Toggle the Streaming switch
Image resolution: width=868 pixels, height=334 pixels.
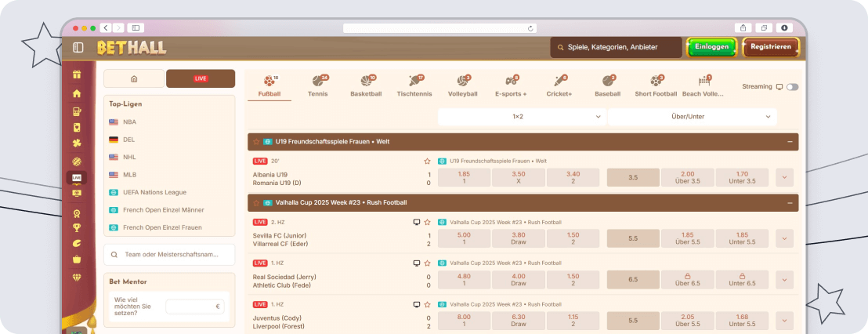pyautogui.click(x=792, y=87)
